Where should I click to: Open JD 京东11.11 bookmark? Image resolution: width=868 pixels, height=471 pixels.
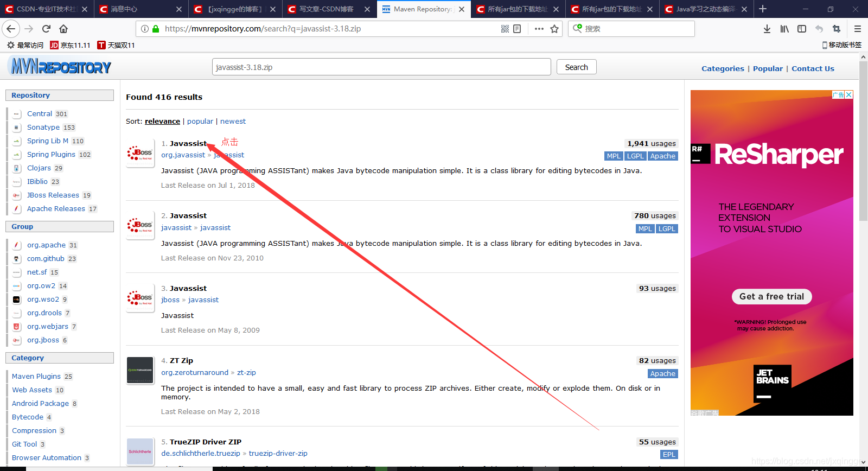70,45
